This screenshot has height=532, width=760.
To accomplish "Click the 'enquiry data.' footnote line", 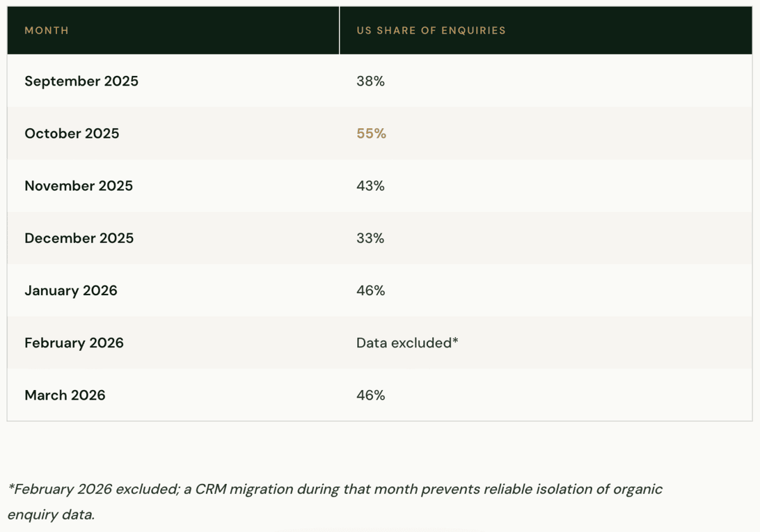I will 51,514.
